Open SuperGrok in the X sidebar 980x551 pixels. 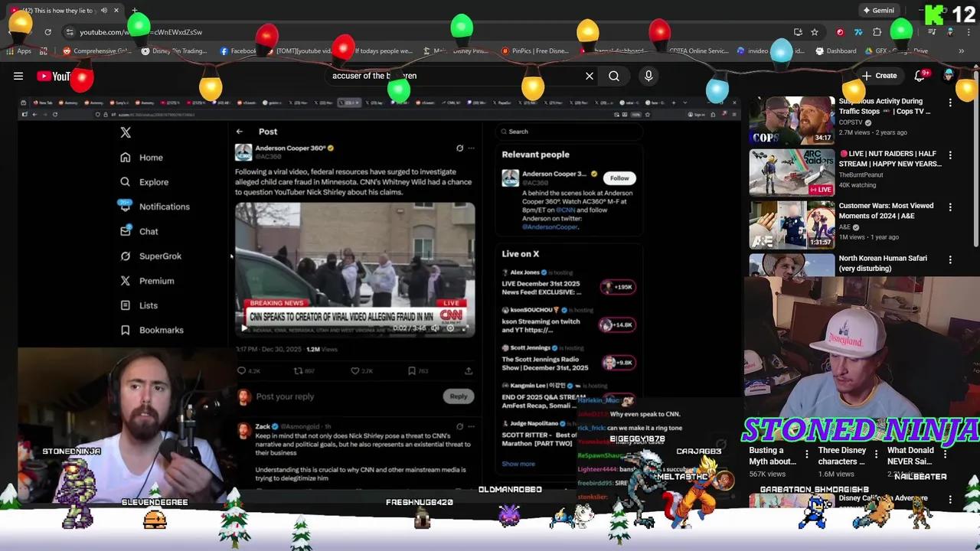(x=152, y=256)
